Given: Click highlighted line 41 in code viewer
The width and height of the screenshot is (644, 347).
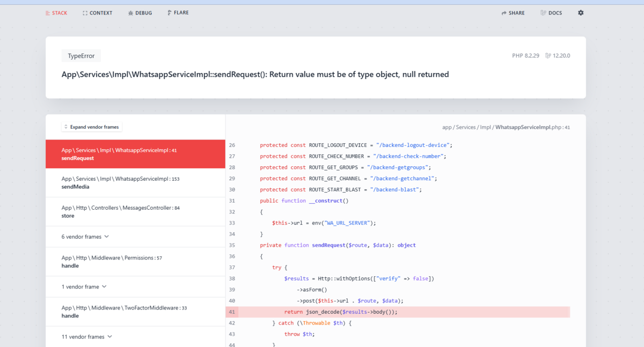Looking at the screenshot, I should pos(397,312).
